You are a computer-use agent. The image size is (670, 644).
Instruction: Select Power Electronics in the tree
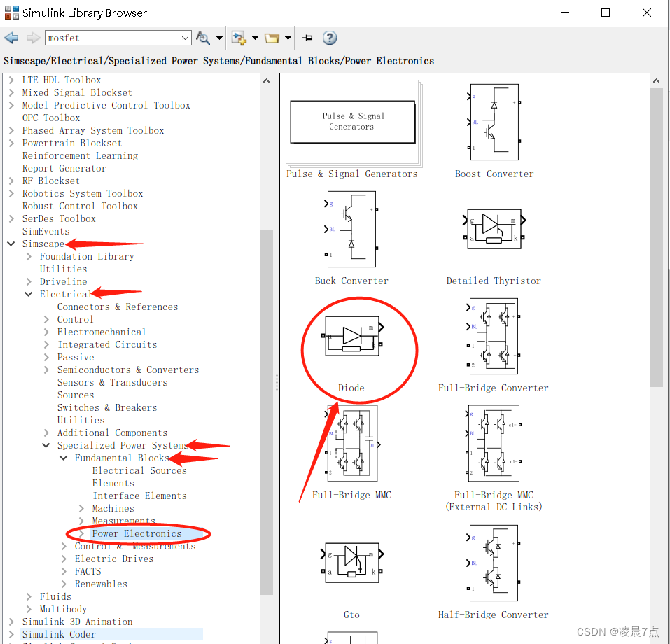pos(137,533)
